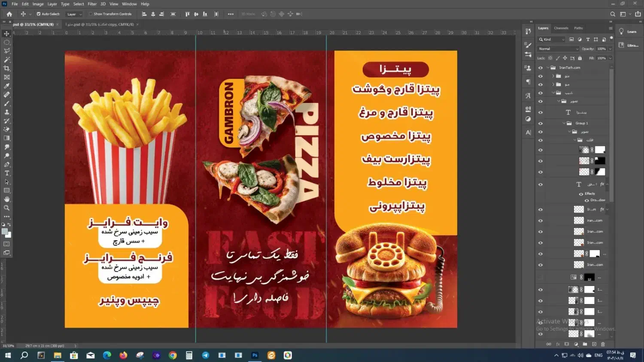644x362 pixels.
Task: Create a new group with folder icon
Action: [585, 344]
